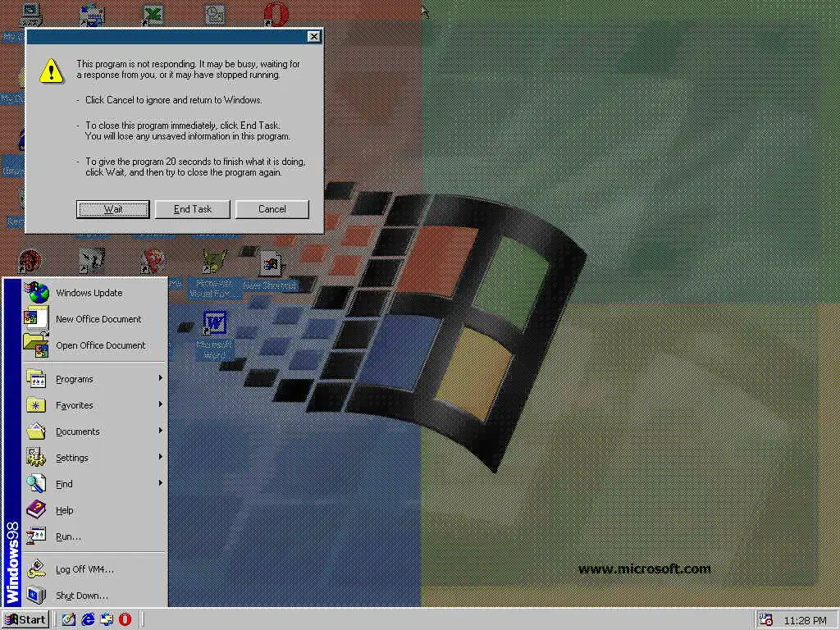
Task: Expand the Programs submenu arrow
Action: coord(160,378)
